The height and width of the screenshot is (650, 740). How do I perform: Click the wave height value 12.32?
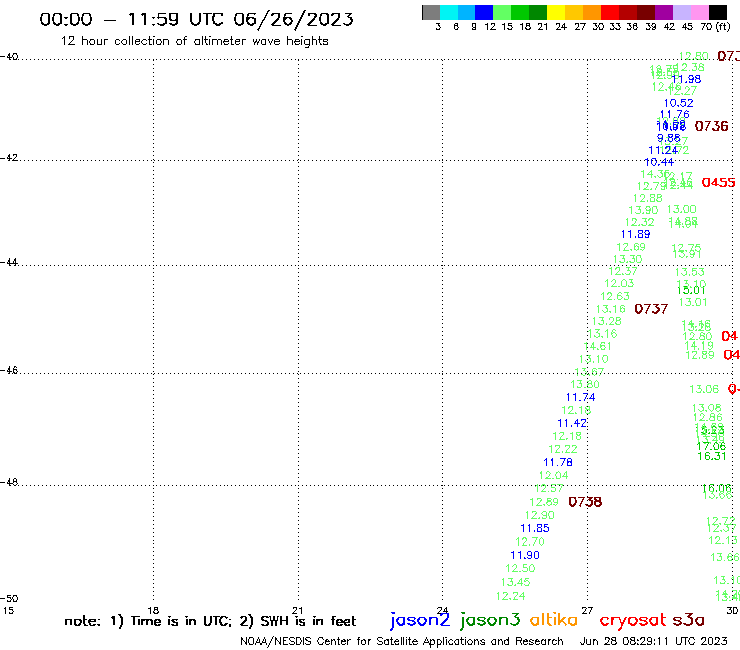tap(639, 222)
